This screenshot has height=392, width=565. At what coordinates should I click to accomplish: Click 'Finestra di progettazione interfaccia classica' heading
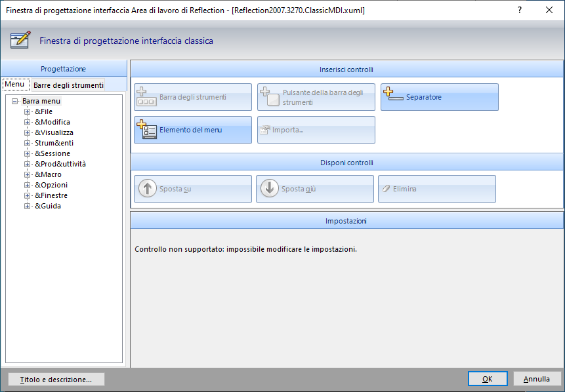(x=126, y=41)
